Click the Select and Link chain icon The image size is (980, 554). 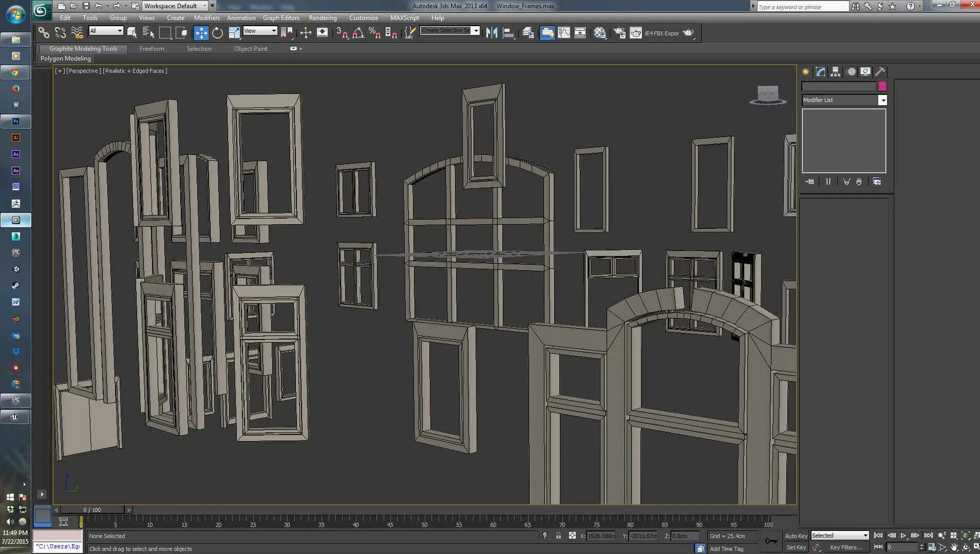click(44, 33)
